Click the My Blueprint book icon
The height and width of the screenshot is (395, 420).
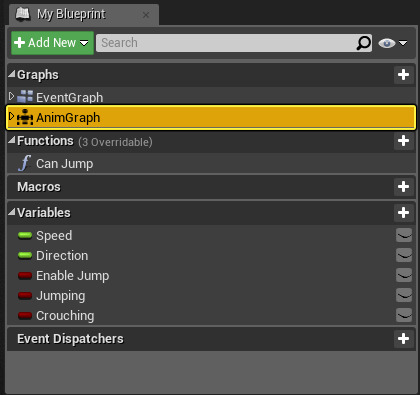[x=23, y=15]
